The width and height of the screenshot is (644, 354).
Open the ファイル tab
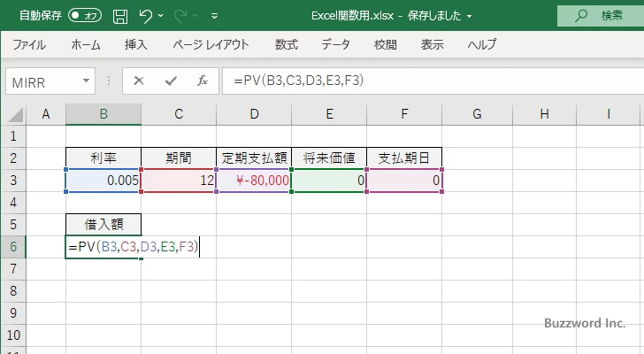coord(29,44)
